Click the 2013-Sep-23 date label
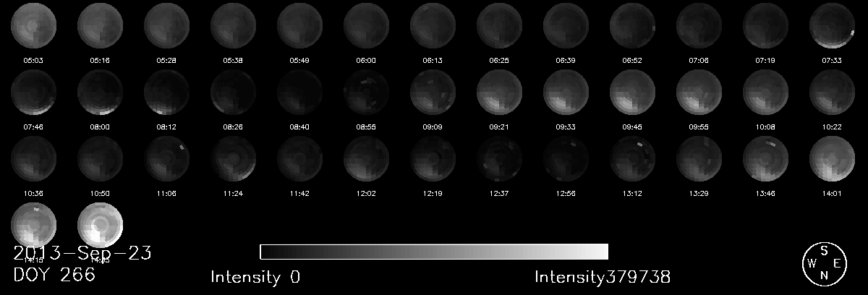 (82, 252)
